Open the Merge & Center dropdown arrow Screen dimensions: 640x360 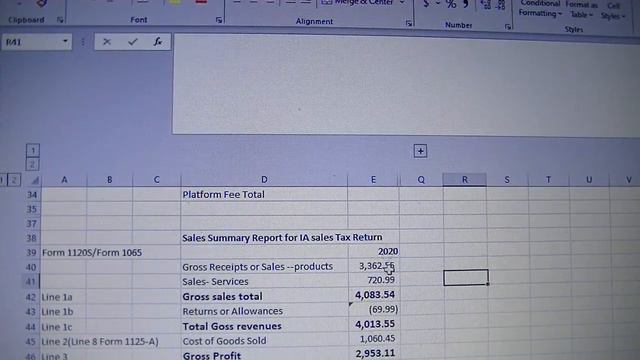[402, 2]
